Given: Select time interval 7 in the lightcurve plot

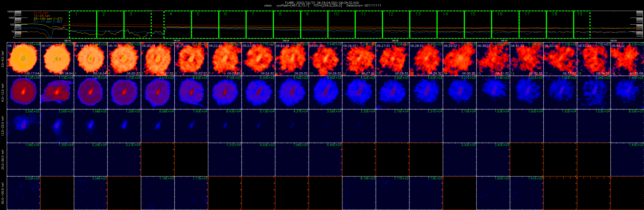Looking at the screenshot, I should pos(260,25).
